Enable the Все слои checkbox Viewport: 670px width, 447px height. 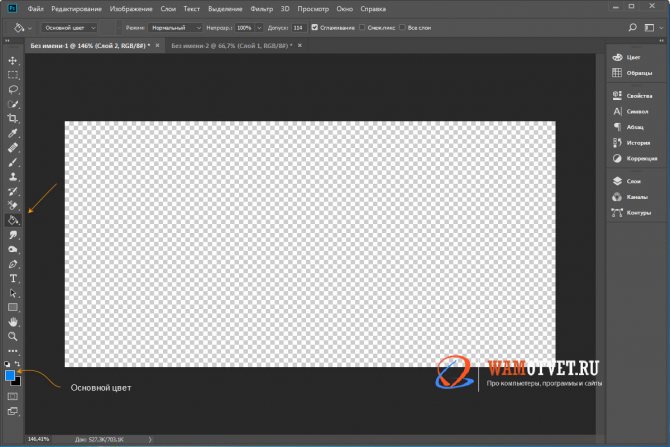402,27
